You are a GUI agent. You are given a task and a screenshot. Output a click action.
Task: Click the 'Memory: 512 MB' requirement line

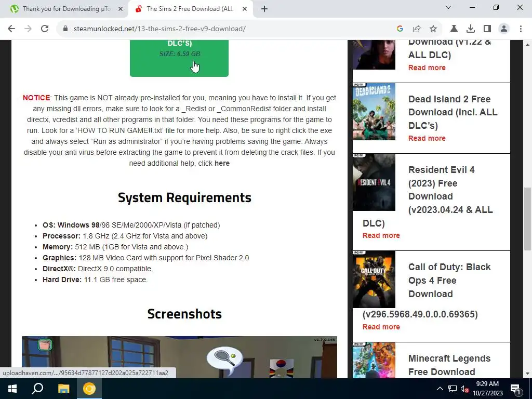tap(115, 247)
